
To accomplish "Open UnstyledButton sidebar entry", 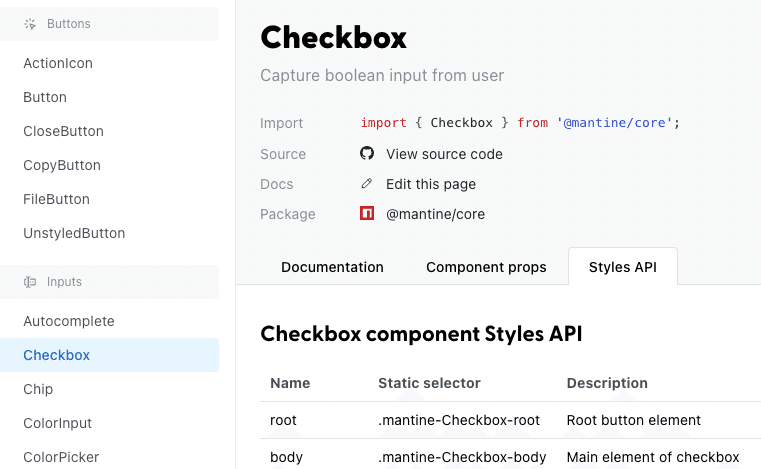I will pyautogui.click(x=74, y=233).
